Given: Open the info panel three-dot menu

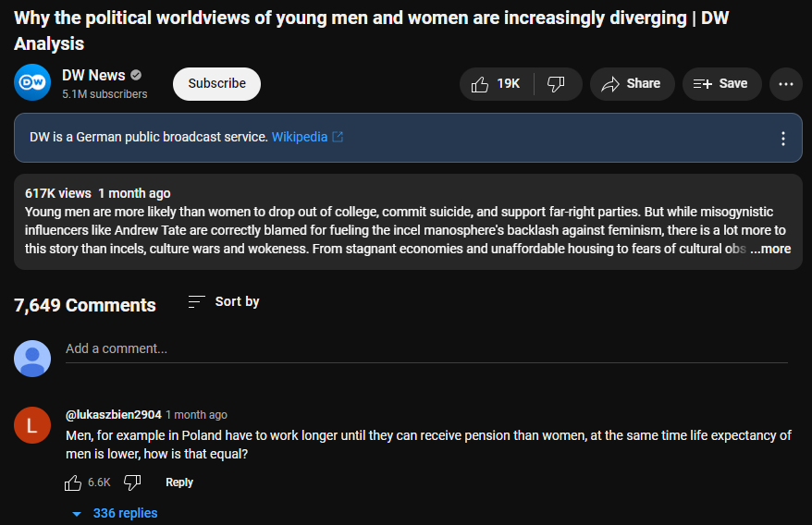Looking at the screenshot, I should click(x=783, y=139).
